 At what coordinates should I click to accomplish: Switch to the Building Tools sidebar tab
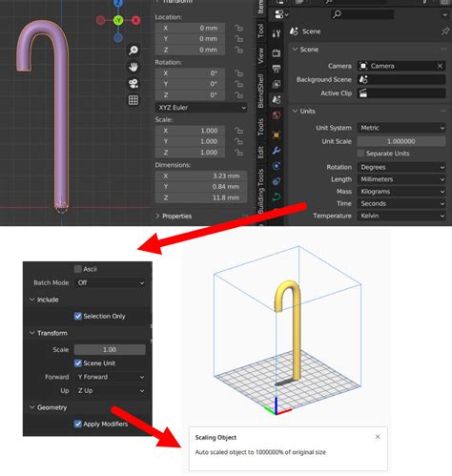(x=260, y=192)
